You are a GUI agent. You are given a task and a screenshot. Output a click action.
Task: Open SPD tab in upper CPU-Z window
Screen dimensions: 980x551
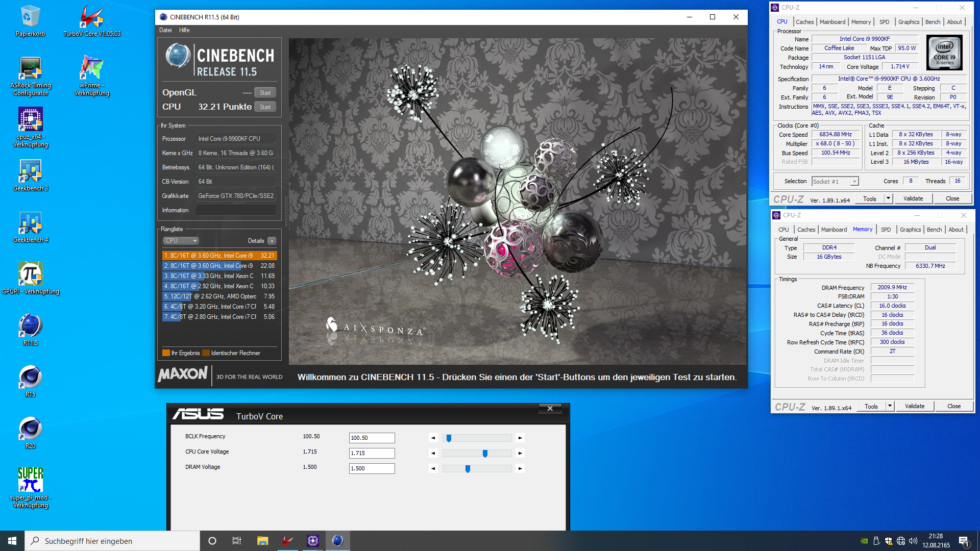(x=885, y=22)
